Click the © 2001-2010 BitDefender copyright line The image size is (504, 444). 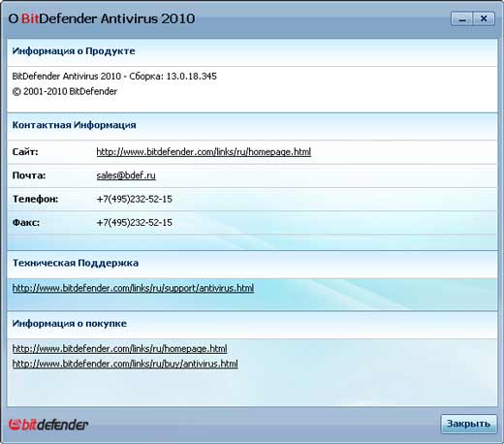pyautogui.click(x=65, y=91)
